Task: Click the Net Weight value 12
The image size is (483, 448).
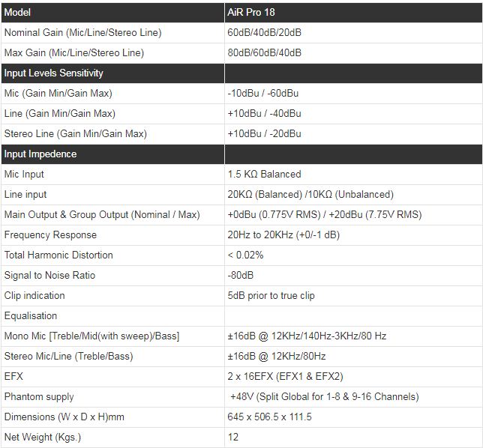Action: tap(232, 437)
